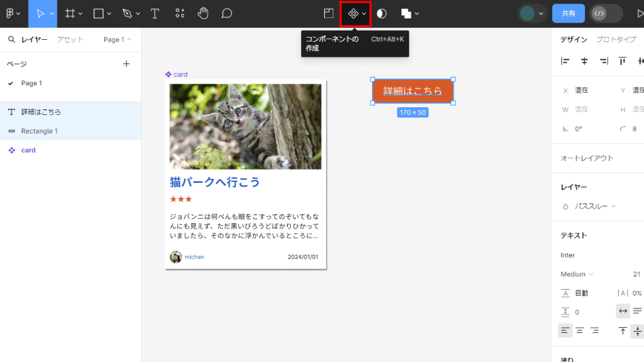Select the Frame tool
Viewport: 644px width, 362px height.
tap(70, 14)
